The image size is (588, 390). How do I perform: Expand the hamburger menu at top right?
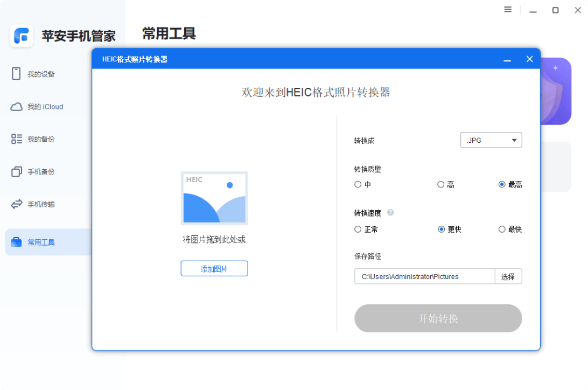pyautogui.click(x=507, y=9)
